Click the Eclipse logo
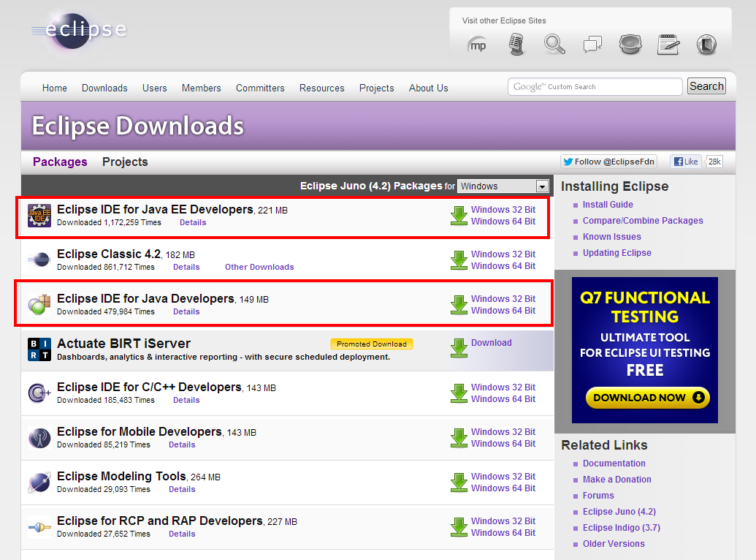This screenshot has height=560, width=756. [80, 31]
